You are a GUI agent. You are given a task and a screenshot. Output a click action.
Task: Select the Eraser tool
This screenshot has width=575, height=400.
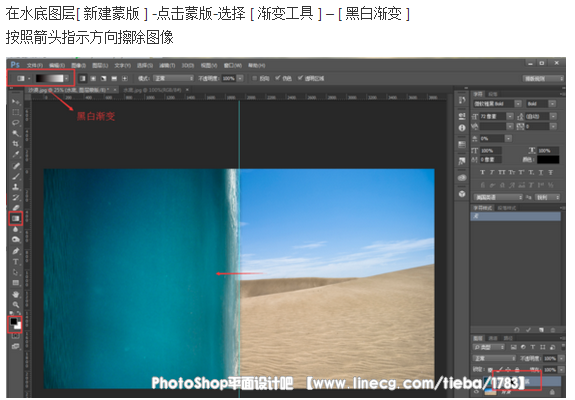point(15,208)
